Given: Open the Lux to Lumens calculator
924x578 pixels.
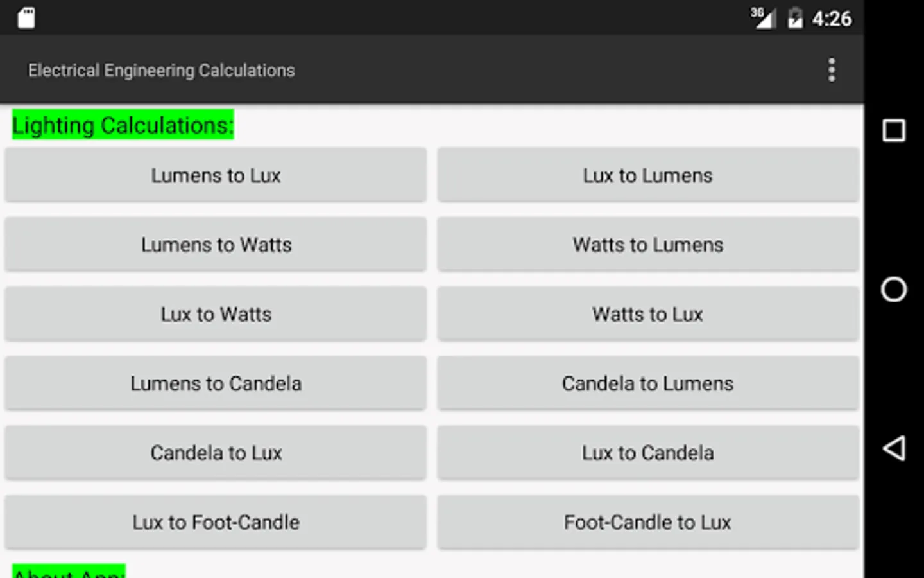Looking at the screenshot, I should (648, 175).
